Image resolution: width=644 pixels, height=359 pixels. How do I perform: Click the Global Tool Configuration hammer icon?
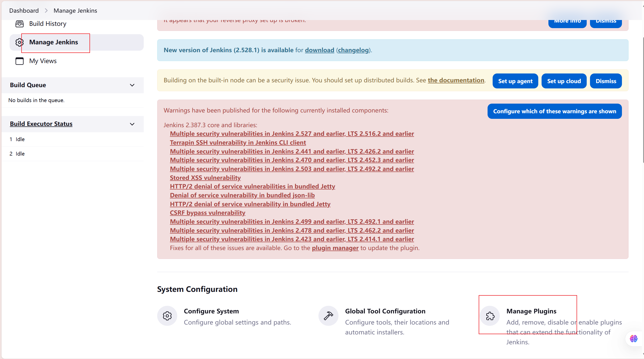click(x=328, y=316)
